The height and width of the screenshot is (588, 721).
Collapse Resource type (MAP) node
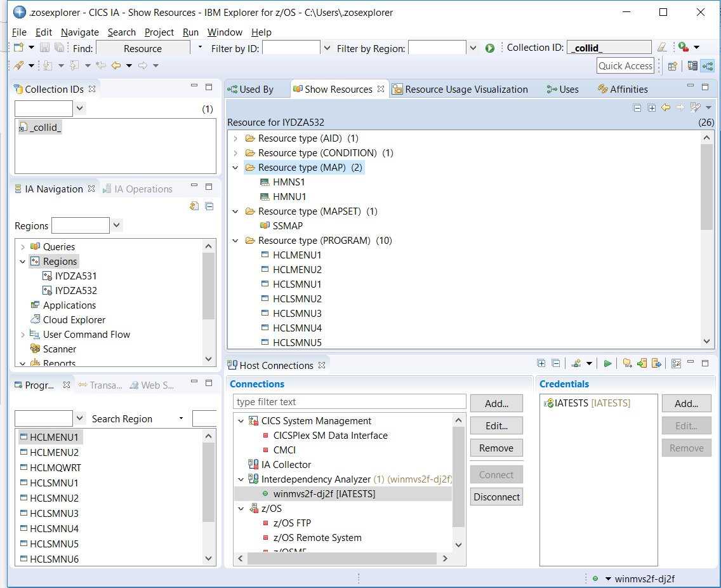[235, 168]
